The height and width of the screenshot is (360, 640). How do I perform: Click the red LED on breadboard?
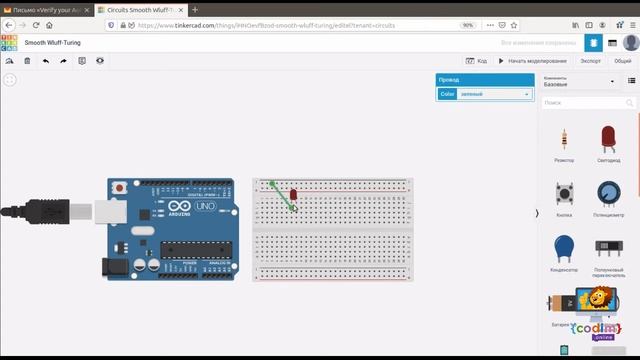coord(293,195)
